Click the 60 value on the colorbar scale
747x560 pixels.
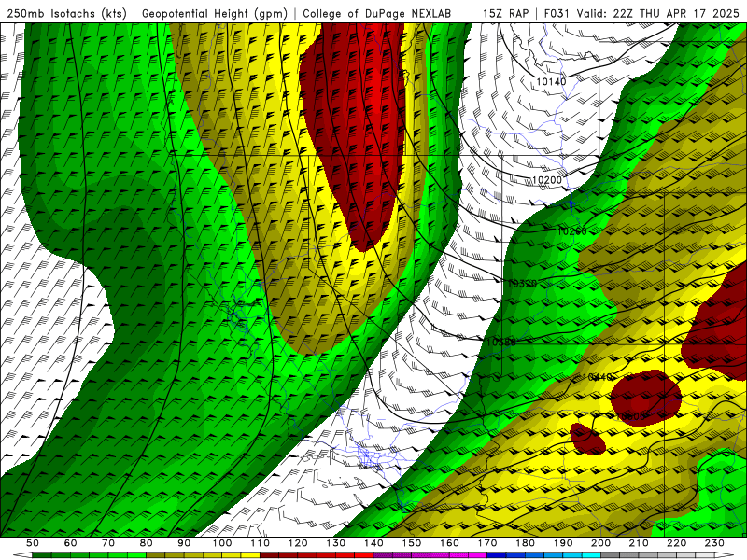pyautogui.click(x=70, y=543)
